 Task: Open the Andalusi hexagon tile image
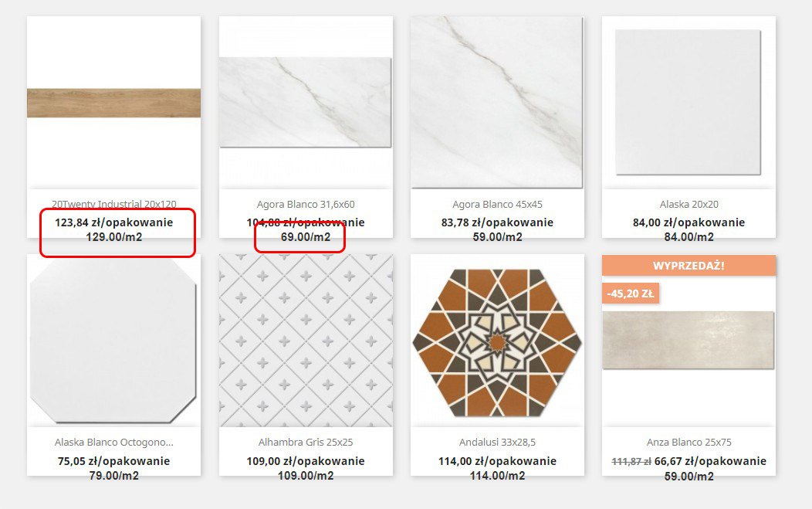[497, 343]
